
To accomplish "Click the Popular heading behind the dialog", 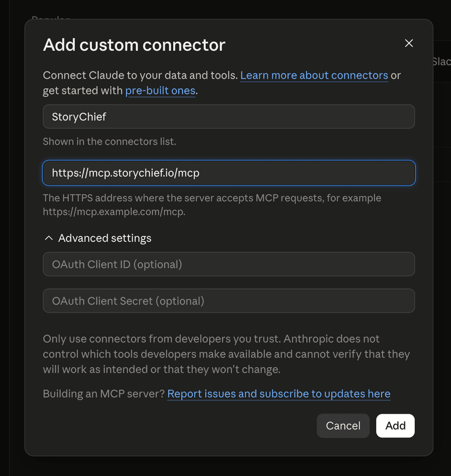I will click(50, 17).
